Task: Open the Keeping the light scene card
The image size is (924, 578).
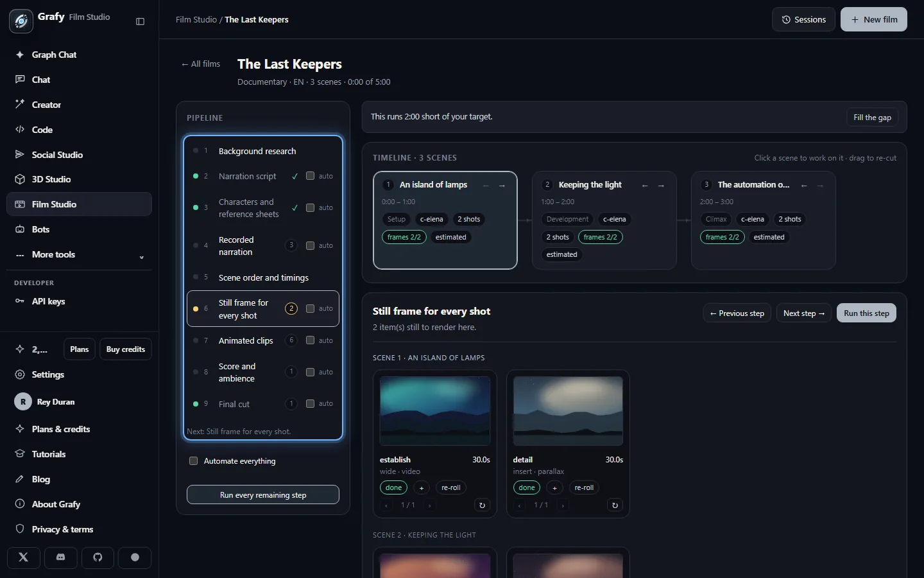Action: 604,220
